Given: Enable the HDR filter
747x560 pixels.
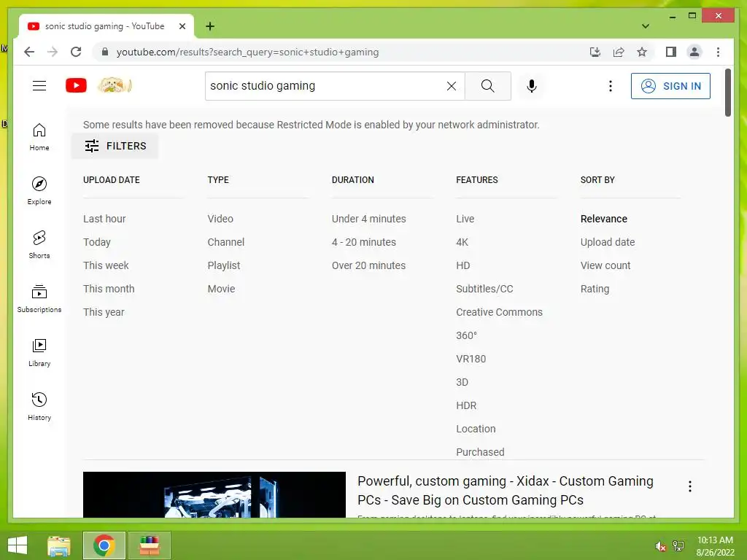Looking at the screenshot, I should click(x=466, y=405).
